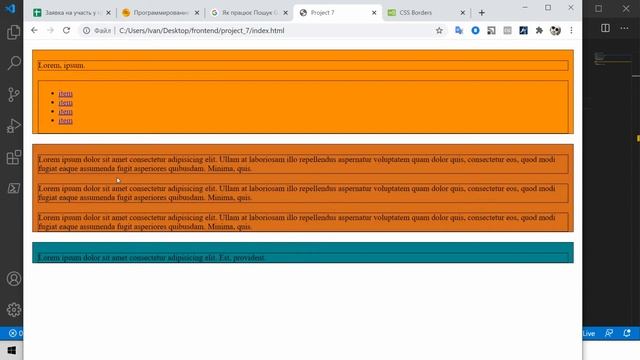The width and height of the screenshot is (640, 360).
Task: Click the Lorem, ipsum. heading text
Action: pos(61,65)
